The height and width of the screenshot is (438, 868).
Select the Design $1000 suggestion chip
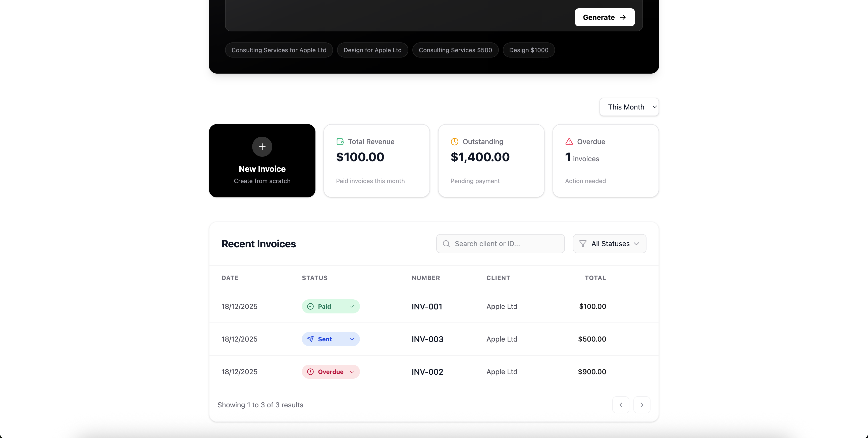coord(528,50)
